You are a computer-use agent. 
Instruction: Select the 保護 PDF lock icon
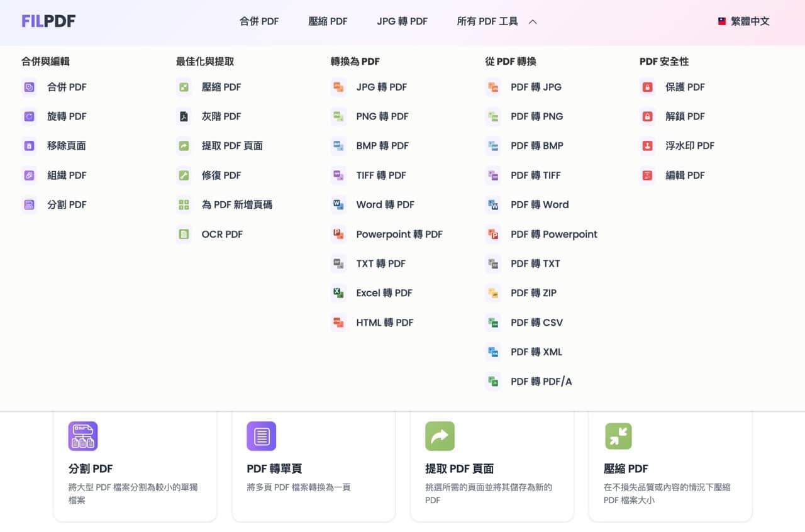pyautogui.click(x=647, y=87)
